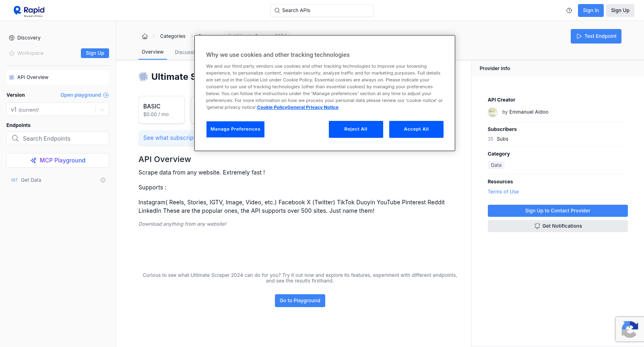
Task: Focus the Search Endpoints field
Action: click(x=58, y=138)
